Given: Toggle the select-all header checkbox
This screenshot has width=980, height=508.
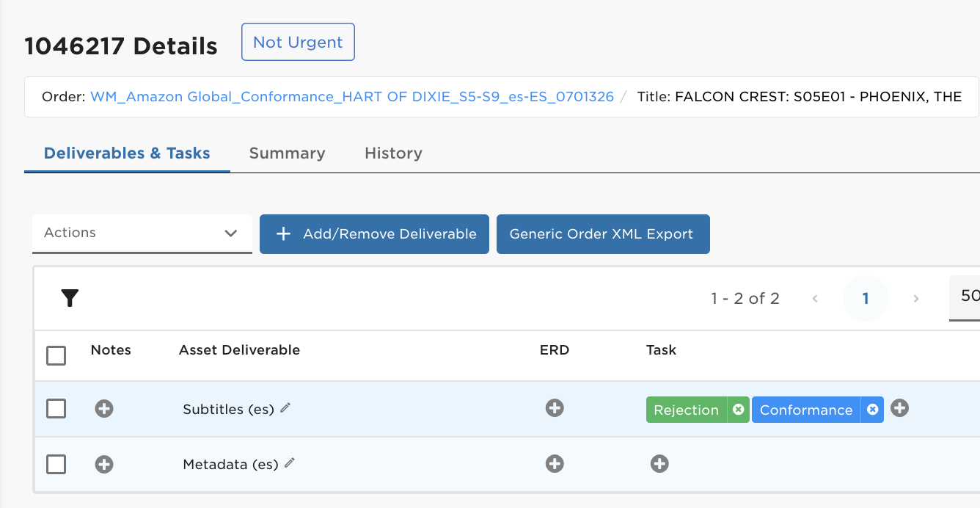Looking at the screenshot, I should point(56,356).
